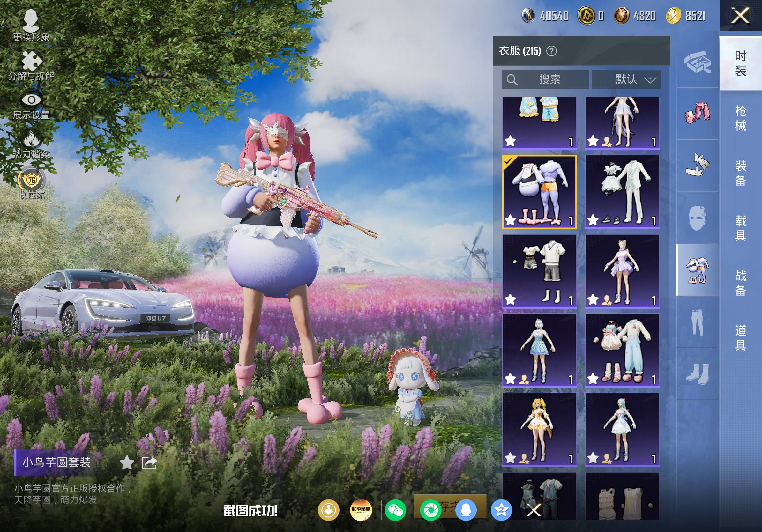Switch to the 战备 tab

[740, 283]
